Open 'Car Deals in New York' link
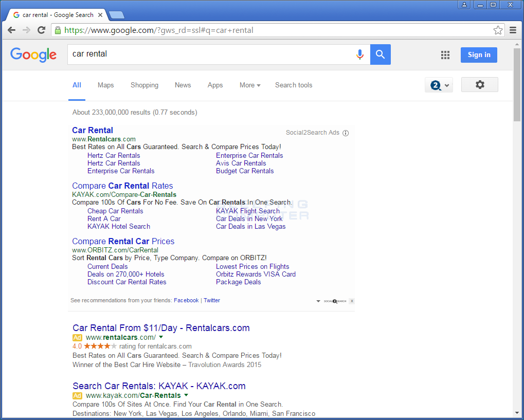The image size is (524, 420). pyautogui.click(x=249, y=218)
